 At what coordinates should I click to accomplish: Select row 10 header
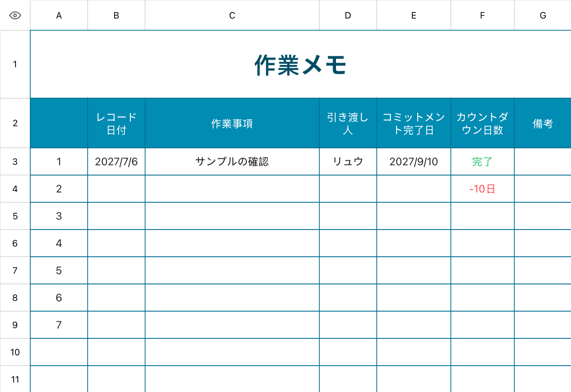tap(15, 352)
